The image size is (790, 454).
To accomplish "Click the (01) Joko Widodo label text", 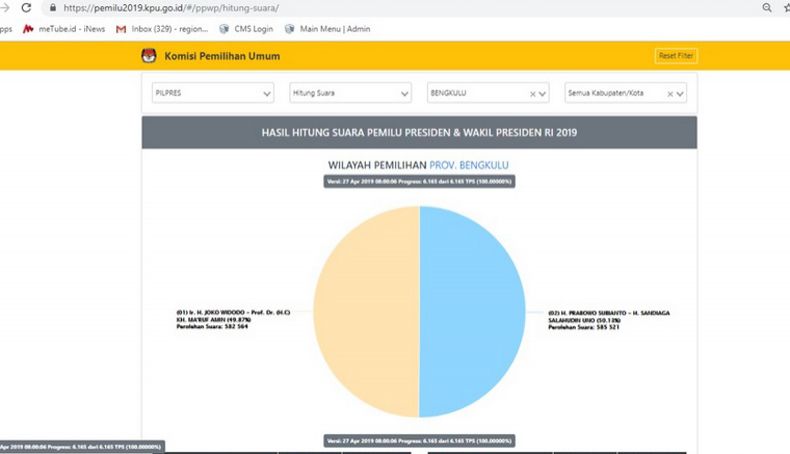I will pyautogui.click(x=233, y=319).
